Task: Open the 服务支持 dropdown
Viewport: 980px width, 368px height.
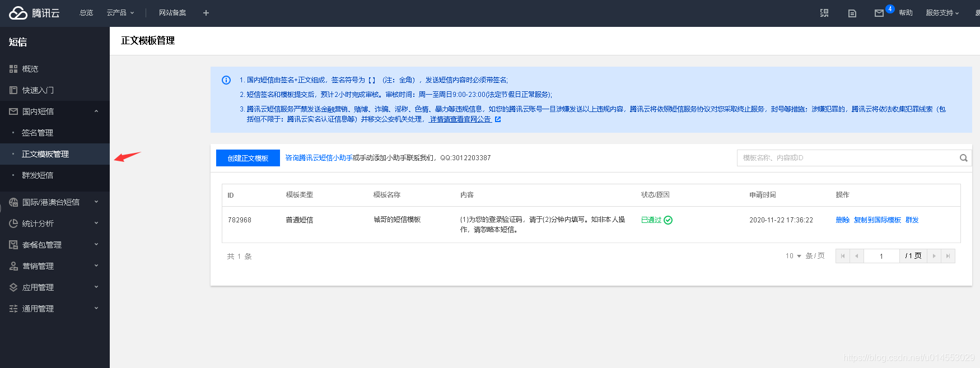Action: click(x=942, y=13)
